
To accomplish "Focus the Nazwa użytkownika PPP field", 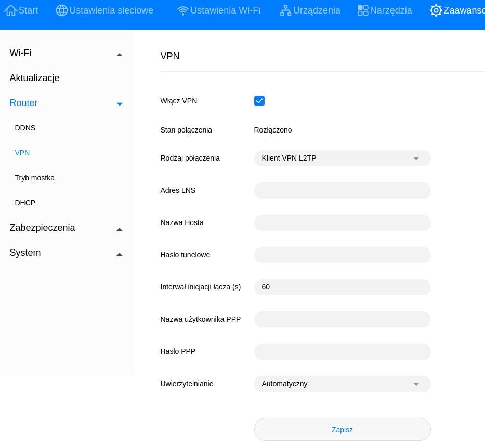I will 343,320.
